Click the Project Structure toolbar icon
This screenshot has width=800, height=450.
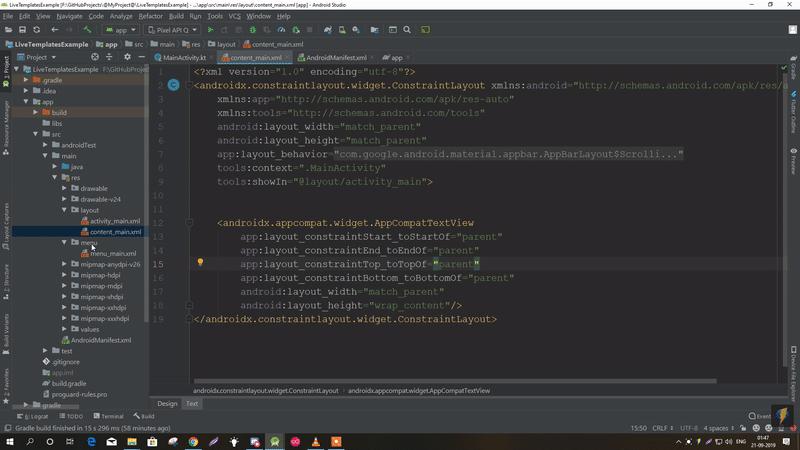point(374,30)
